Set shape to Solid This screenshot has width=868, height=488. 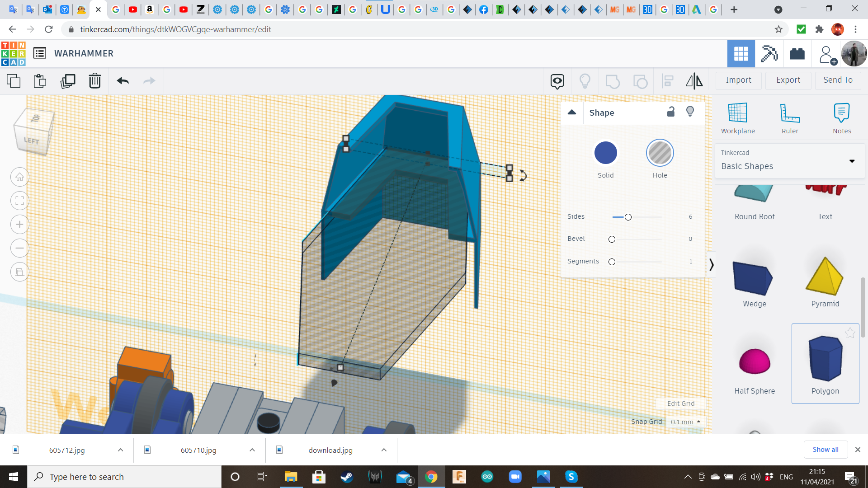point(605,153)
